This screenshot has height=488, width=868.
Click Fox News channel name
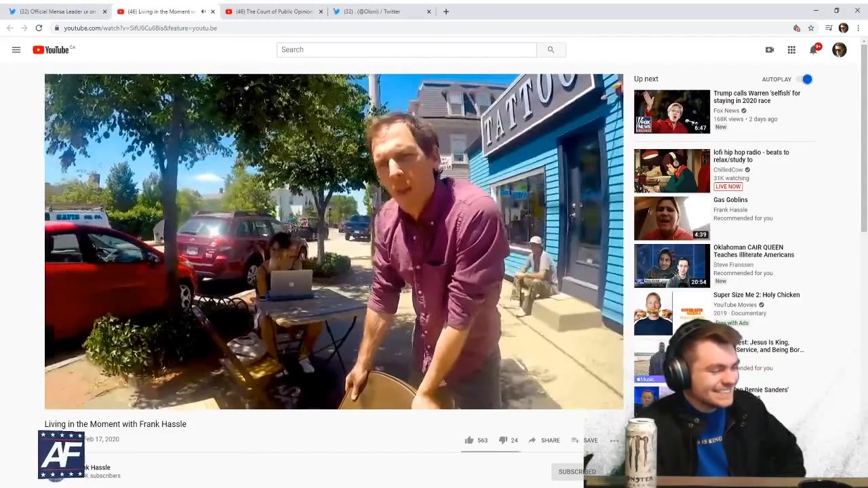[726, 110]
